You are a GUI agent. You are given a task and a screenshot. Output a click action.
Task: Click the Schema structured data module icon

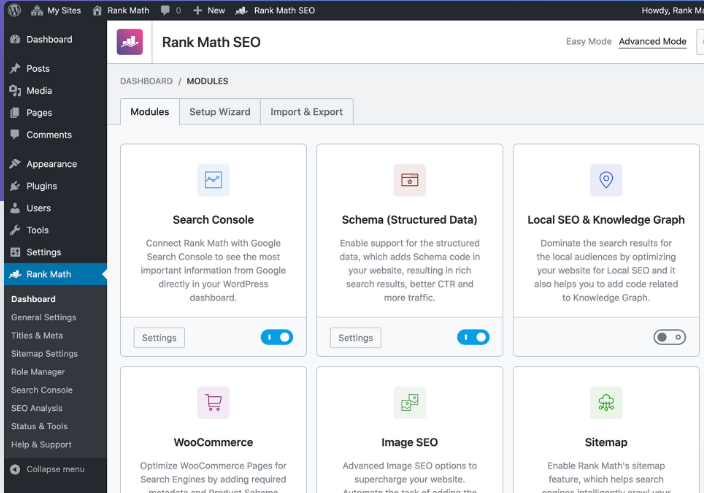[409, 180]
